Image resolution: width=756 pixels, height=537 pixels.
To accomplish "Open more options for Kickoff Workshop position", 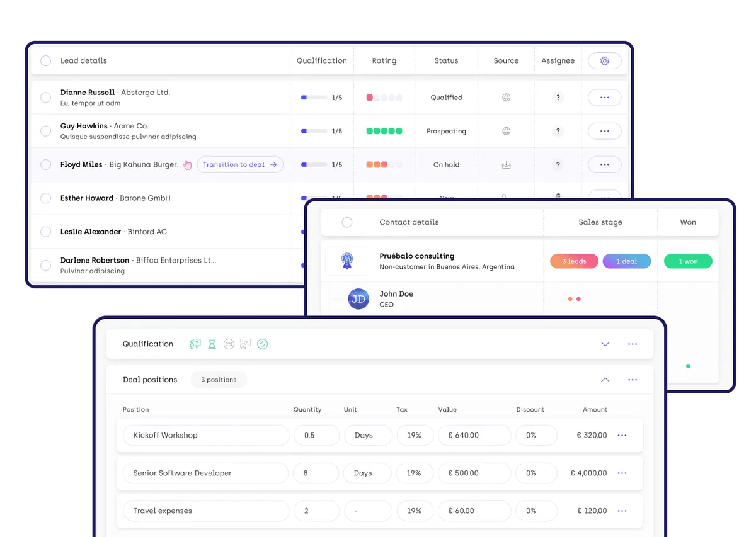I will [x=622, y=435].
